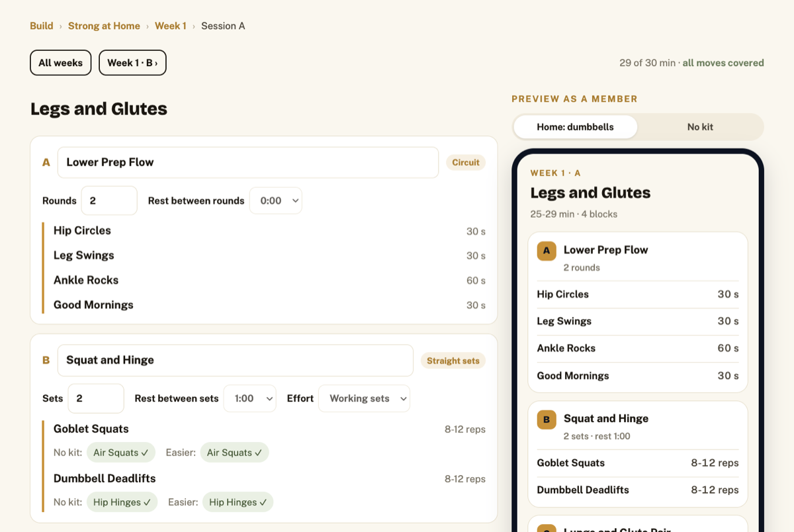Click the Session A breadcrumb text
794x532 pixels.
coord(223,26)
